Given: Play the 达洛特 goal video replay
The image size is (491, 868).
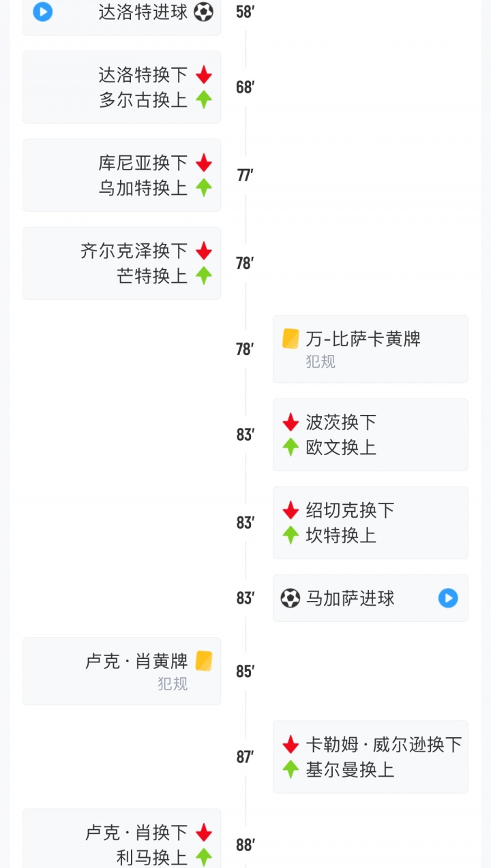Looking at the screenshot, I should coord(43,12).
